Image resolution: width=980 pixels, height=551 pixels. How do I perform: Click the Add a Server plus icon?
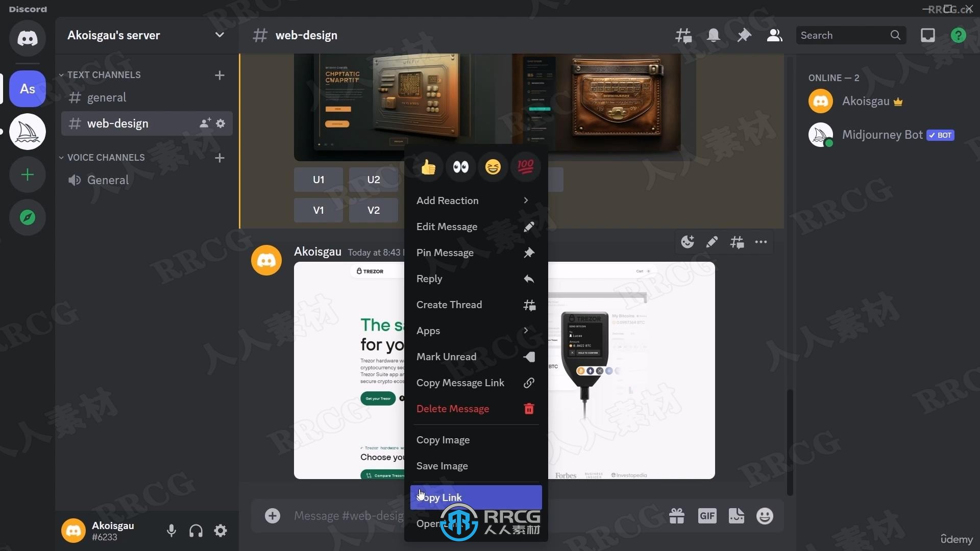click(x=28, y=175)
